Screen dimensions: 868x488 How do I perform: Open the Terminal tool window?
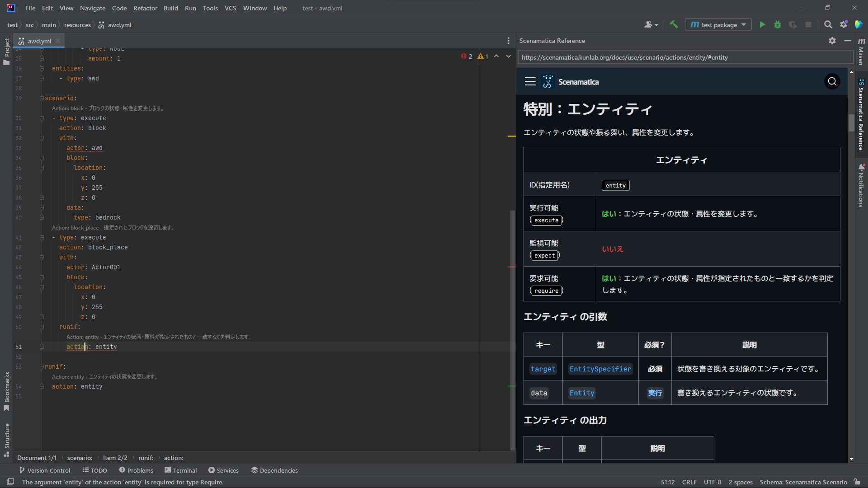[x=181, y=470]
